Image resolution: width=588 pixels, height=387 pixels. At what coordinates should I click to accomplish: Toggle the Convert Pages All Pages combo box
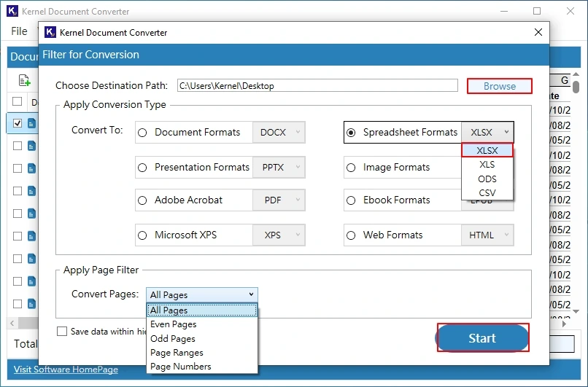pyautogui.click(x=202, y=295)
